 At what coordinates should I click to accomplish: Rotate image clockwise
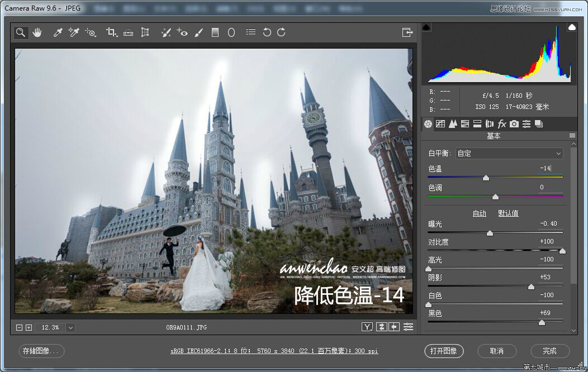click(x=281, y=32)
